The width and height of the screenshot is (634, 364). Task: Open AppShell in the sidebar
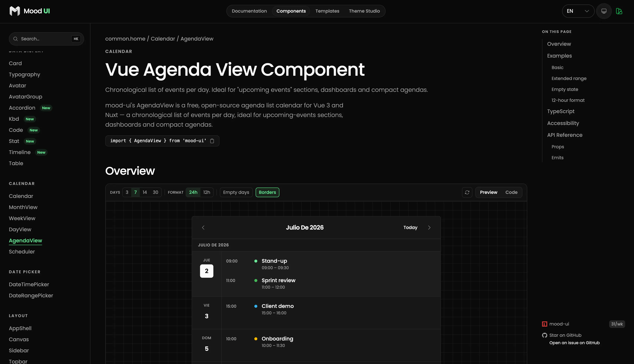(x=20, y=328)
